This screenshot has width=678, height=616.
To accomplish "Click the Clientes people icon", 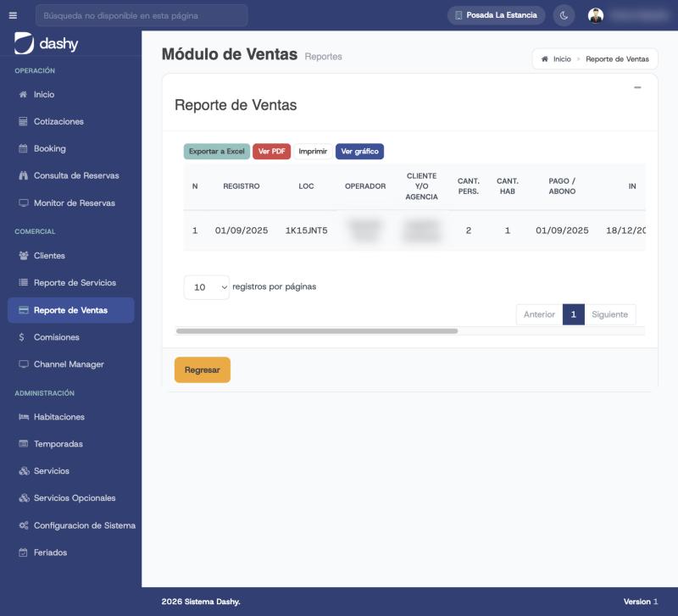I will tap(24, 256).
